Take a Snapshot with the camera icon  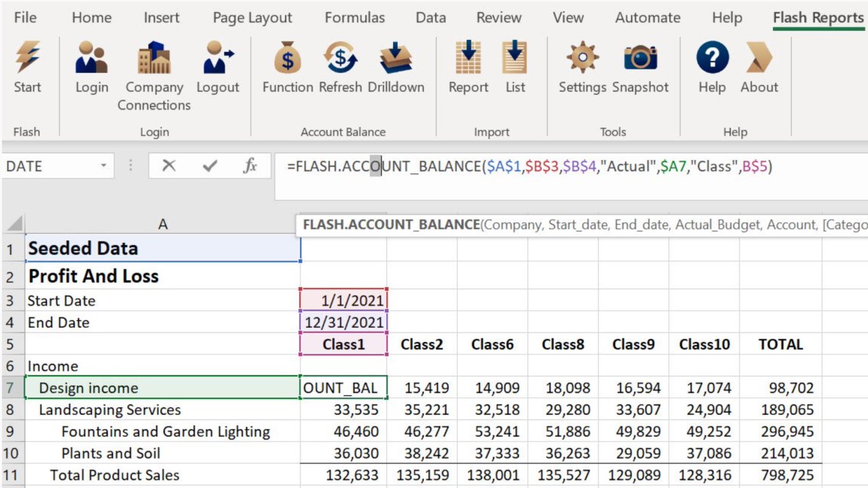coord(641,58)
